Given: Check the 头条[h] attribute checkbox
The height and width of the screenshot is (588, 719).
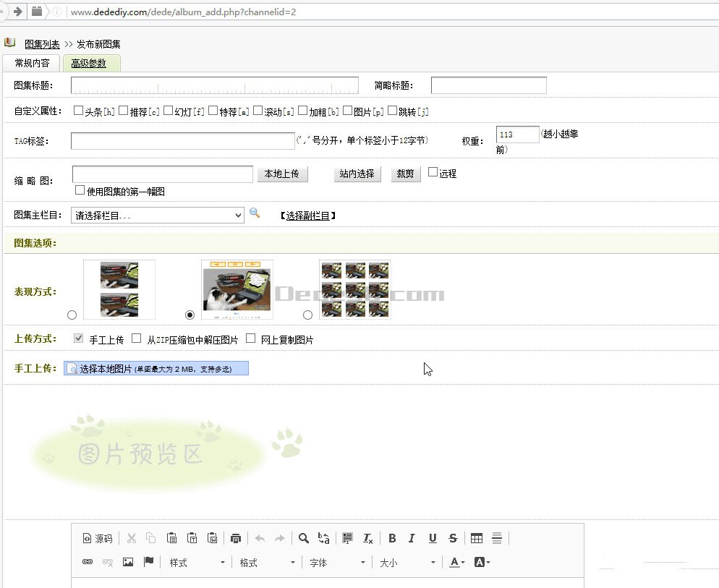Looking at the screenshot, I should [78, 111].
